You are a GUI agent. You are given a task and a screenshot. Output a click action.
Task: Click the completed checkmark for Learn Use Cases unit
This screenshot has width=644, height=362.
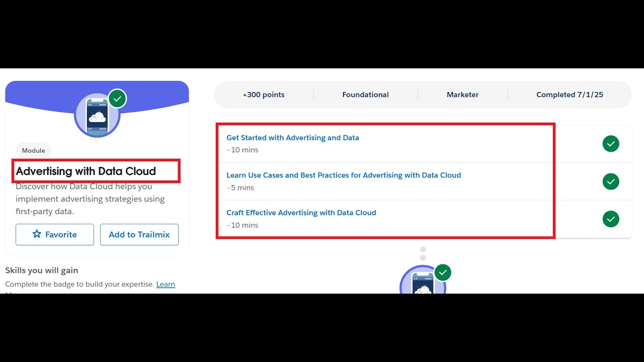coord(611,182)
